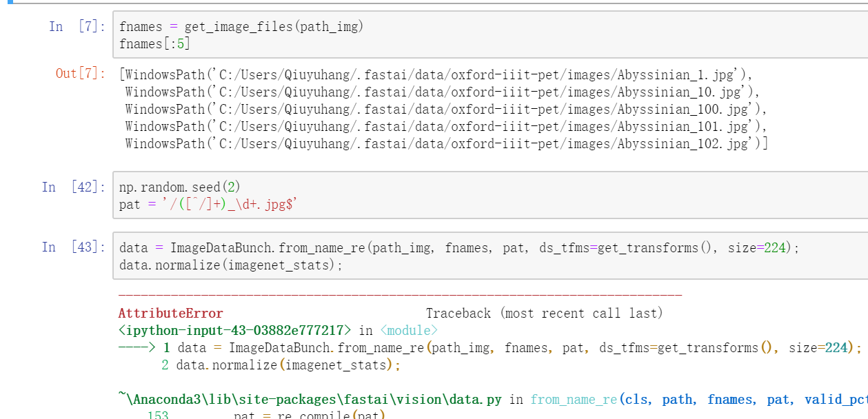868x419 pixels.
Task: Place cursor on fnames[:5] line
Action: coord(154,44)
